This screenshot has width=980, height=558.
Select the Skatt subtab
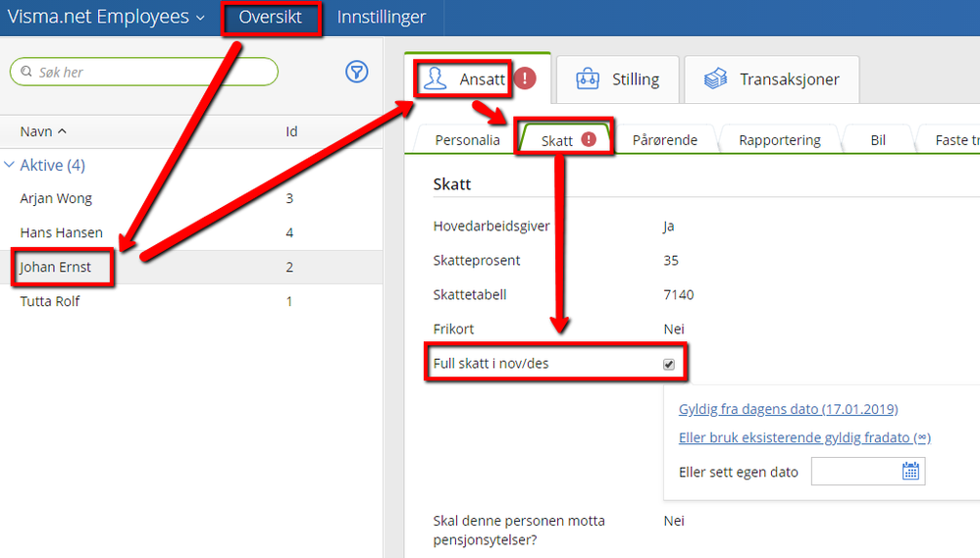click(564, 140)
